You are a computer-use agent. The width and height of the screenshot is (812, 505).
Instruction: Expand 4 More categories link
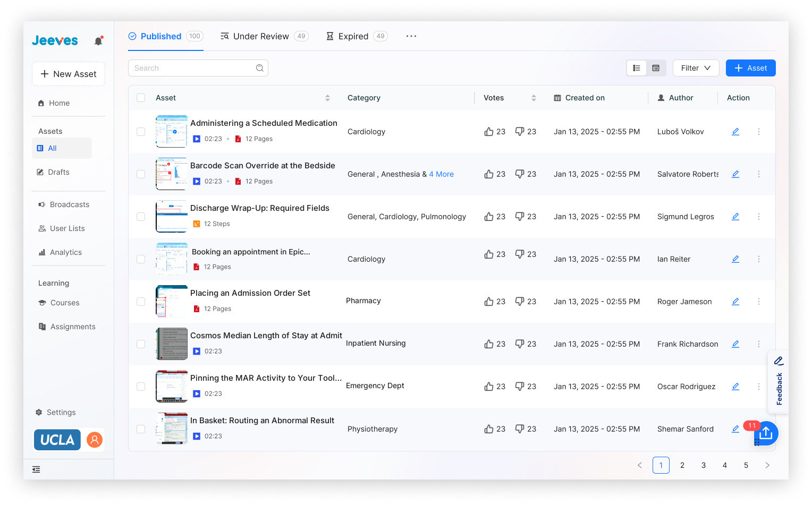pyautogui.click(x=441, y=174)
